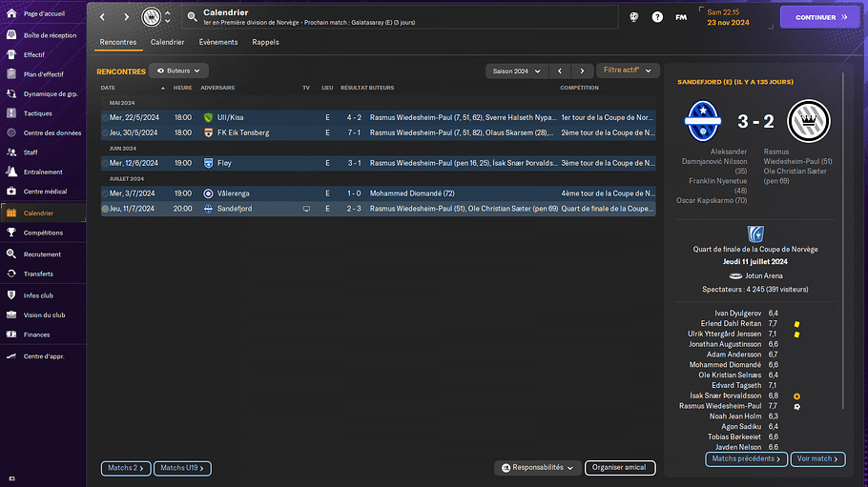Toggle the check circle on the Fløy row

pos(105,163)
